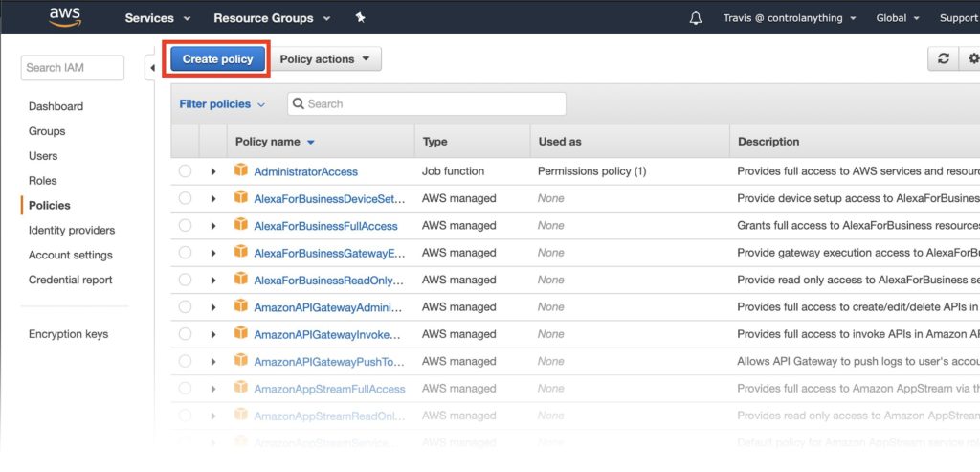Open Groups in the sidebar
Viewport: 980px width, 472px height.
coord(47,131)
